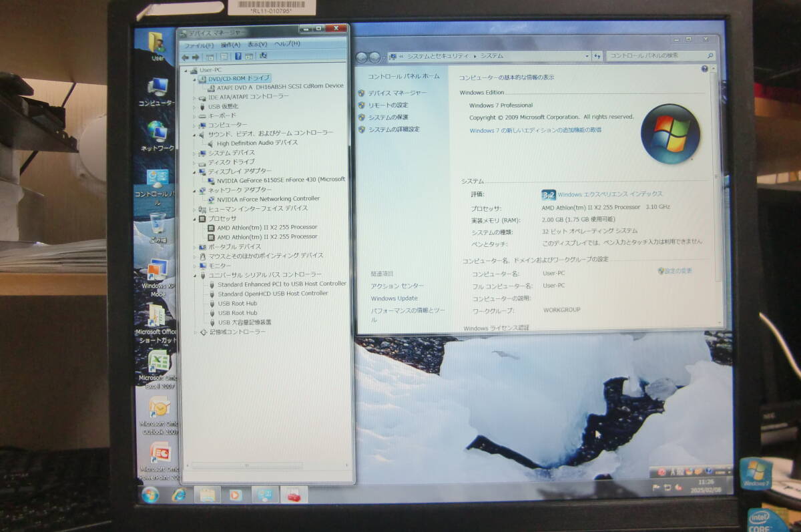801x532 pixels.
Task: Click the System window vertical scrollbar
Action: click(x=717, y=177)
